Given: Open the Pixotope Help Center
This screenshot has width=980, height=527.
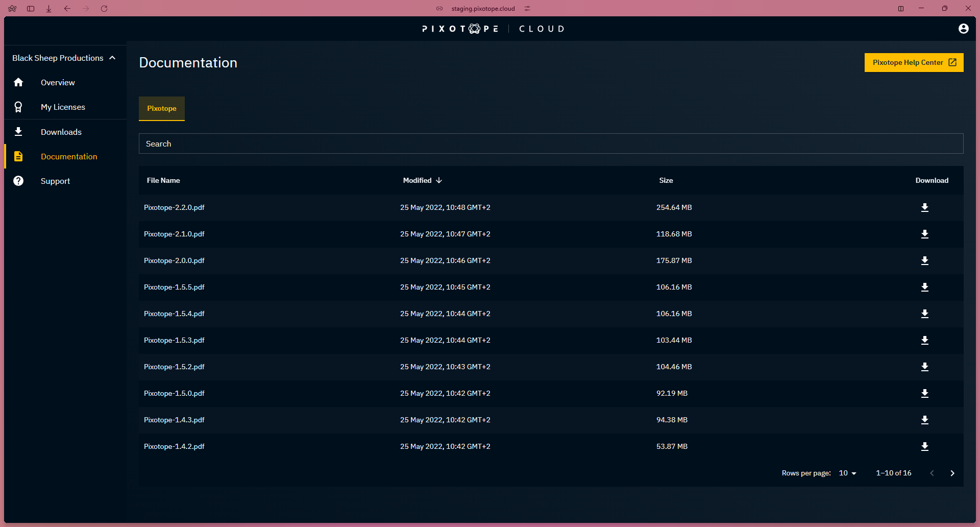Looking at the screenshot, I should click(x=914, y=63).
